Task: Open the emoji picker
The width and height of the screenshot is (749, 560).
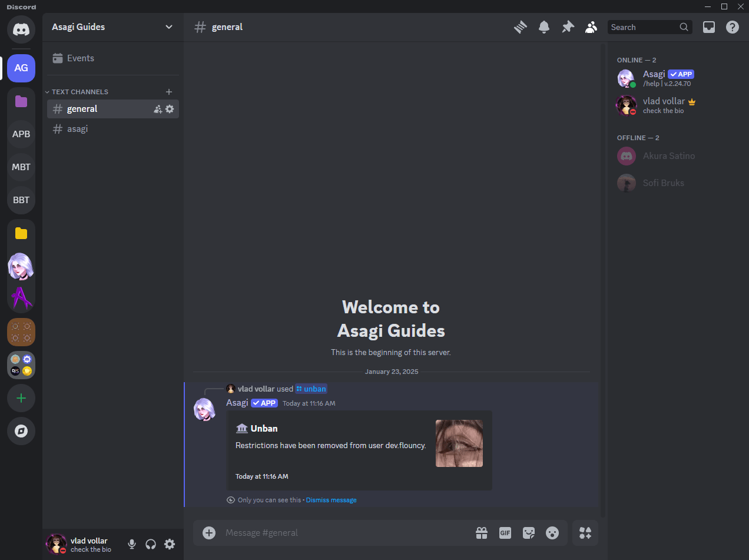Action: pyautogui.click(x=552, y=533)
